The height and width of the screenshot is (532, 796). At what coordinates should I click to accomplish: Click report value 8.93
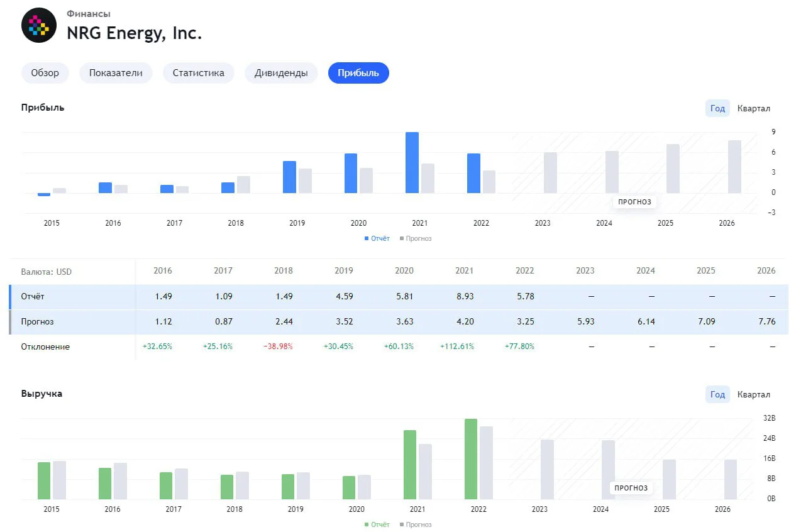click(x=465, y=296)
